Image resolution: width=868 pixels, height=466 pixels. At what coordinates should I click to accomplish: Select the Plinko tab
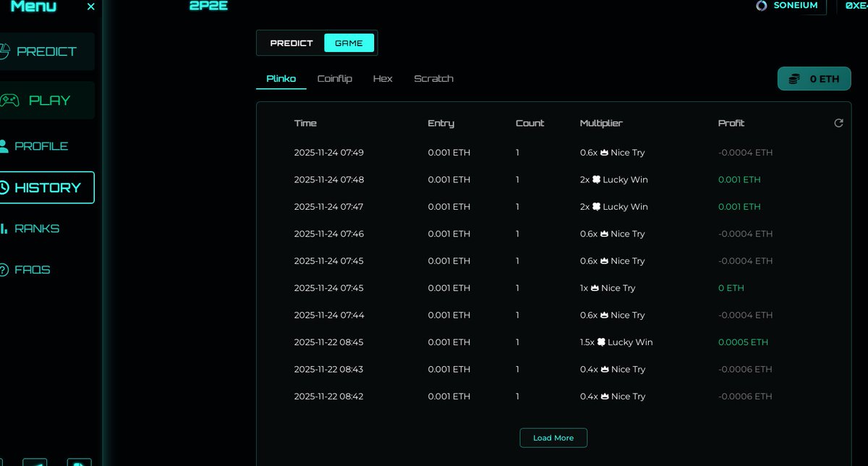click(281, 79)
